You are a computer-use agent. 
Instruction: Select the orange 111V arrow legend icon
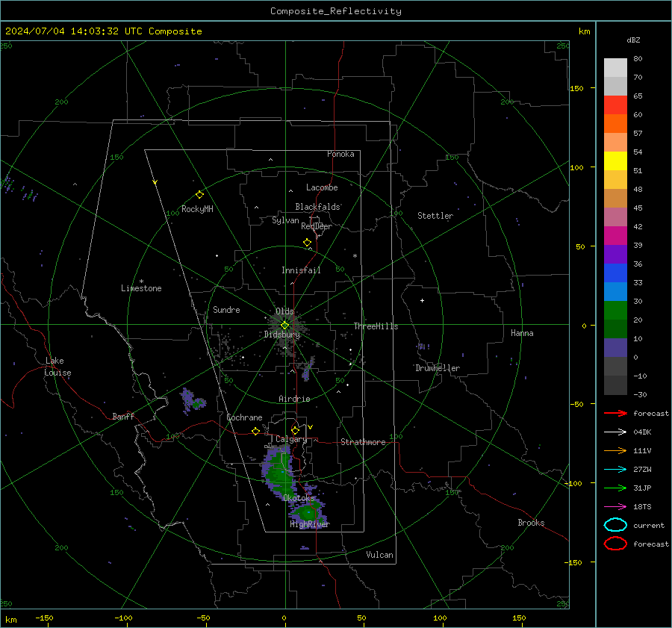pos(615,450)
